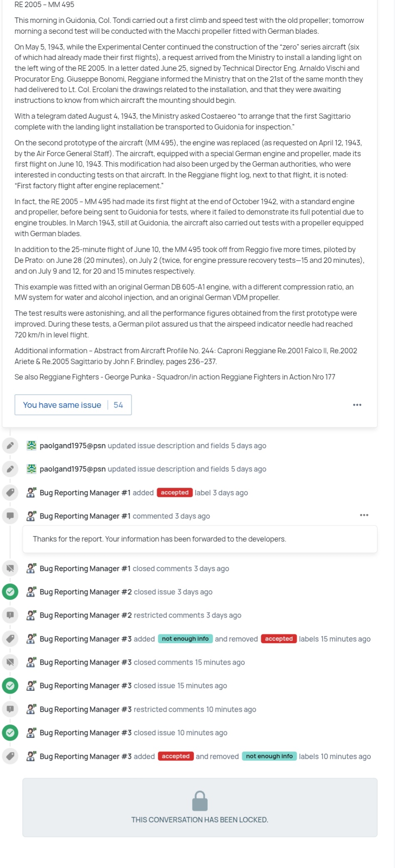Click Bug Reporting Manager #2 on the closed issue event
The height and width of the screenshot is (868, 395).
coord(86,592)
